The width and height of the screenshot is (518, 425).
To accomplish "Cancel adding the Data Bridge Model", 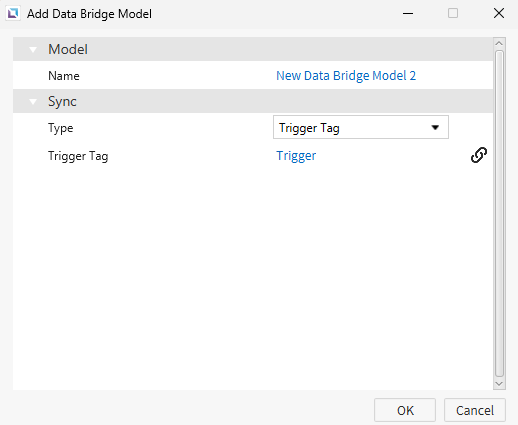I will (475, 410).
